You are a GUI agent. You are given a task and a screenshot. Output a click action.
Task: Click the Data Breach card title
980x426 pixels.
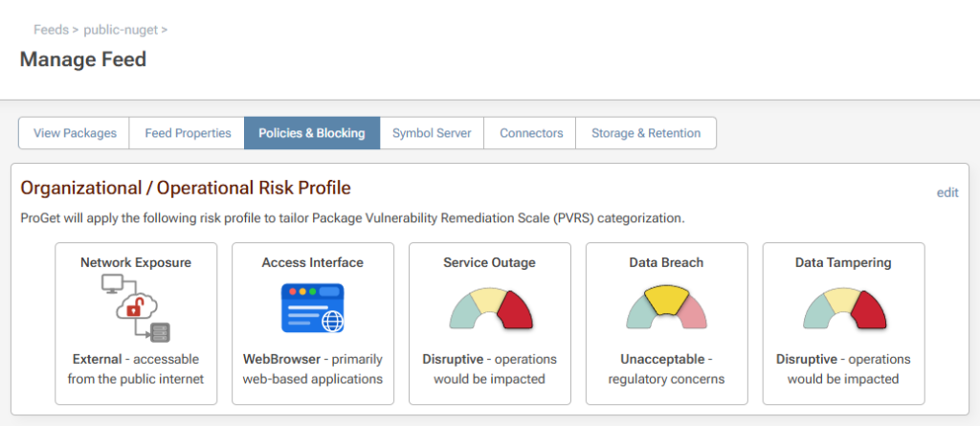[x=666, y=262]
